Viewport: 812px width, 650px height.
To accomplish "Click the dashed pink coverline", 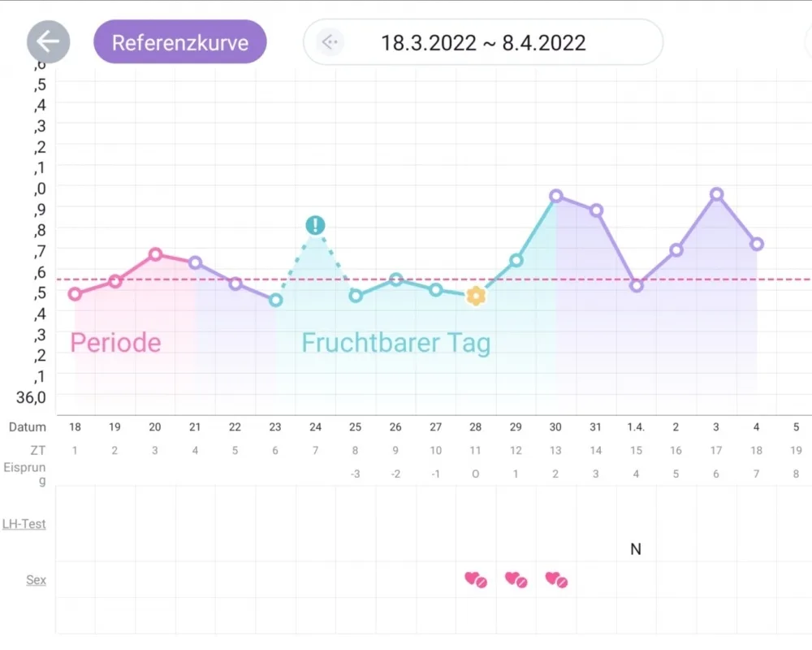I will tap(434, 279).
